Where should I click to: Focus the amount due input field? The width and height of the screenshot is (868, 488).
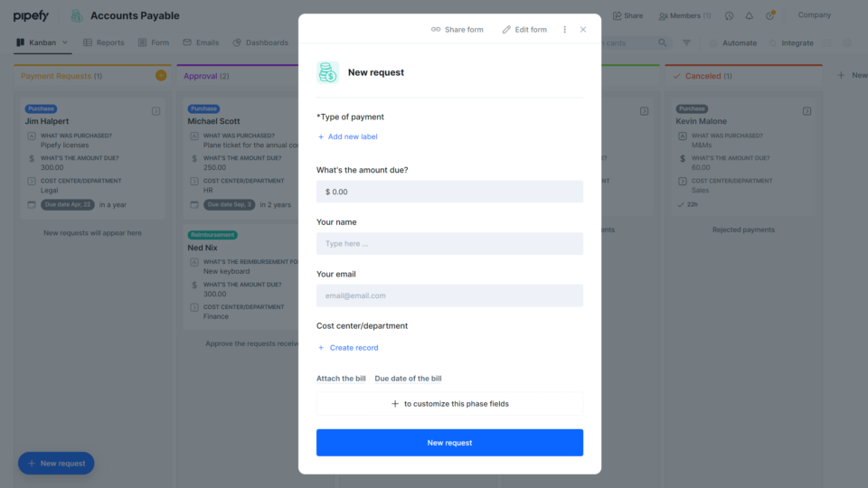tap(449, 192)
